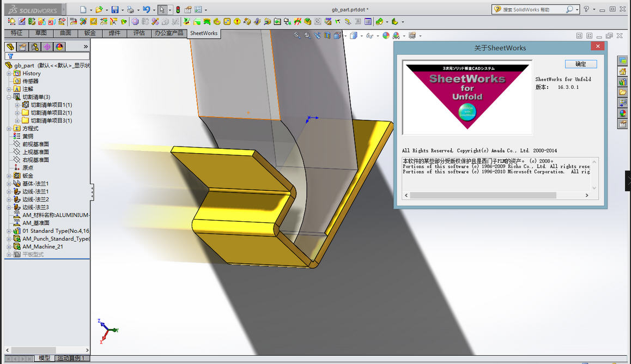Click the New document icon

83,10
